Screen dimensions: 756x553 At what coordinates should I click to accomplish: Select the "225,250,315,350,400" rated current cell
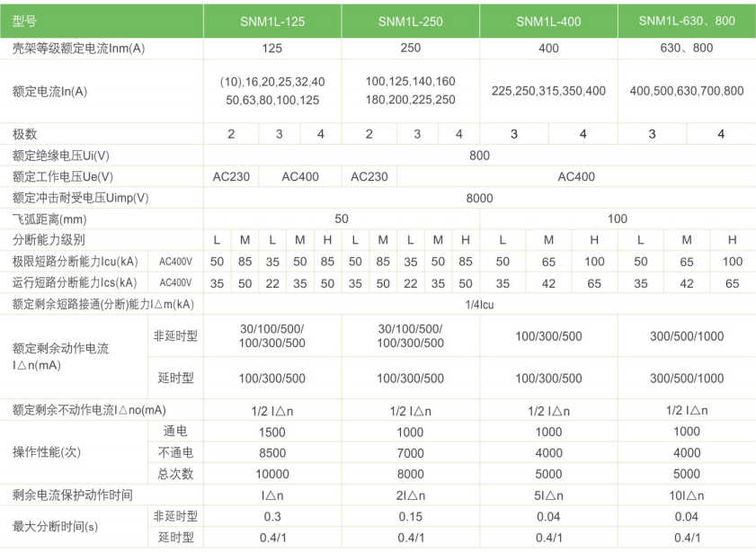(548, 91)
